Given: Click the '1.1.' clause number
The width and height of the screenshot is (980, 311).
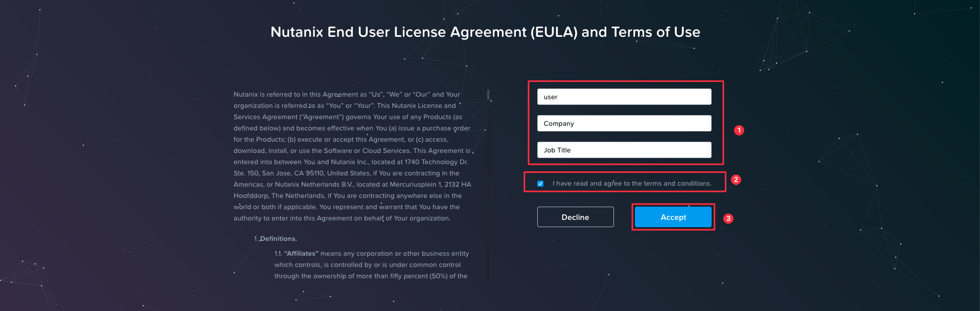Looking at the screenshot, I should pos(278,254).
